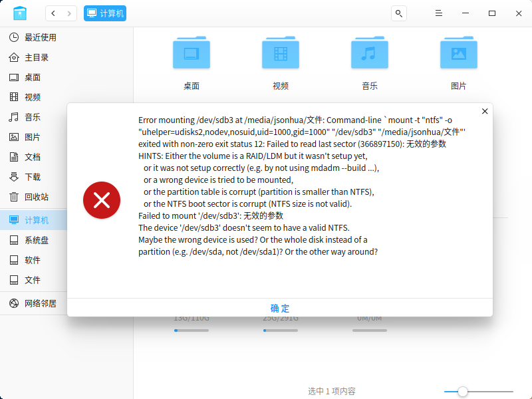The image size is (532, 399).
Task: Click 确定 to dismiss the error dialog
Action: pos(280,308)
